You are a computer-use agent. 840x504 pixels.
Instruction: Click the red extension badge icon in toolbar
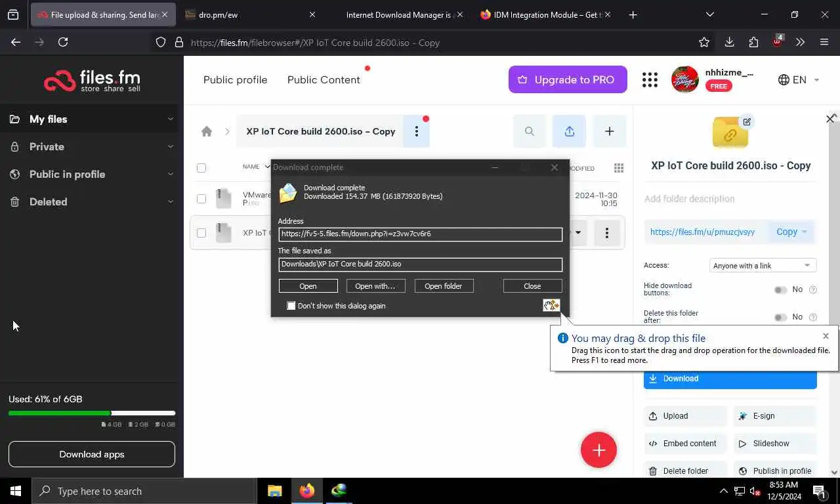[x=778, y=41]
